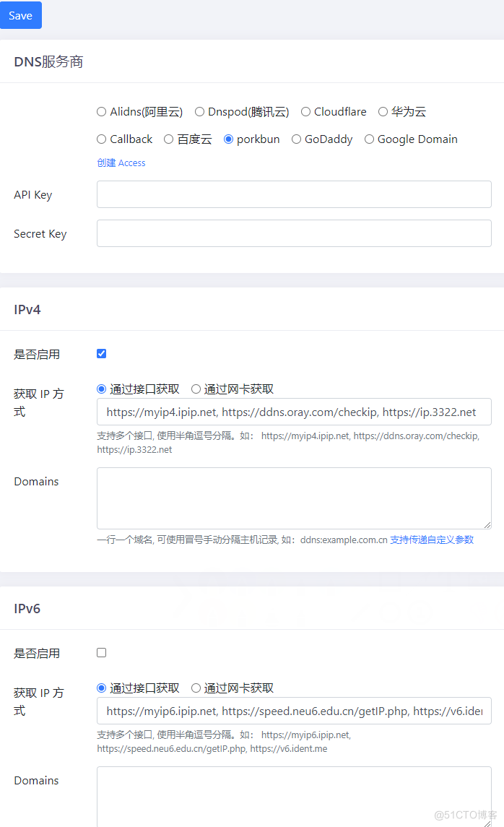Toggle the IPv4 是否启用 checkbox
Screen dimensions: 504x827
click(102, 353)
